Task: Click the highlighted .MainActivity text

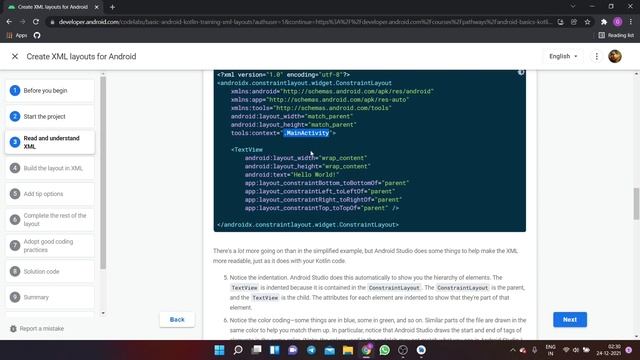Action: 307,133
